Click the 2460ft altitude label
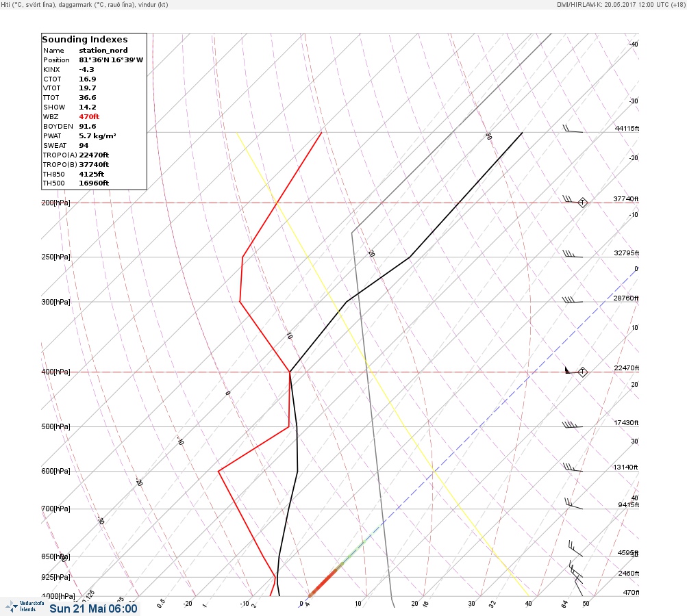 point(628,573)
